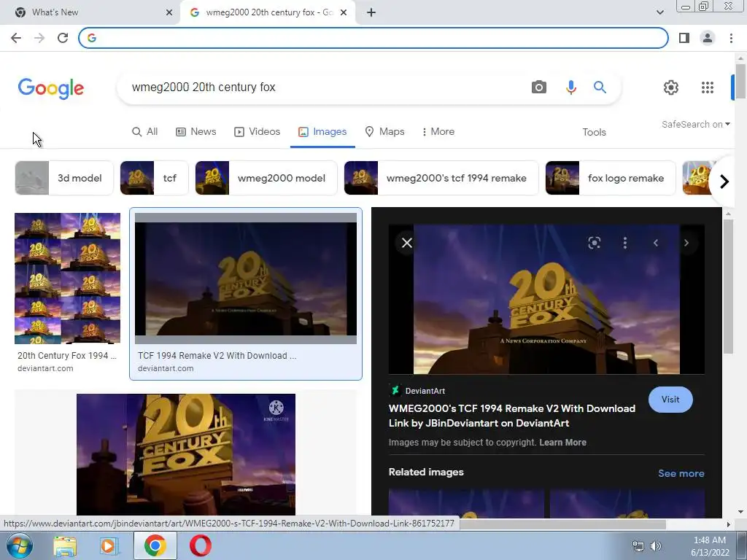Start voice search with microphone
Screen dimensions: 747x560
point(570,87)
